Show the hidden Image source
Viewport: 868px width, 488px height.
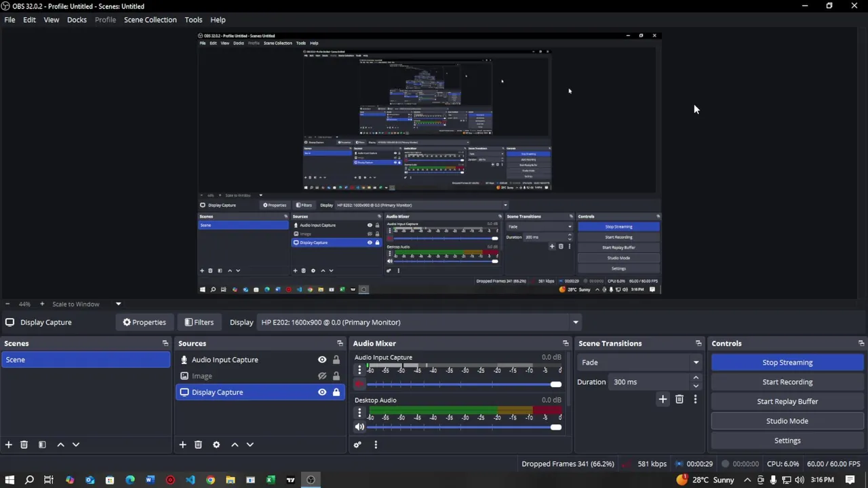[x=322, y=376]
